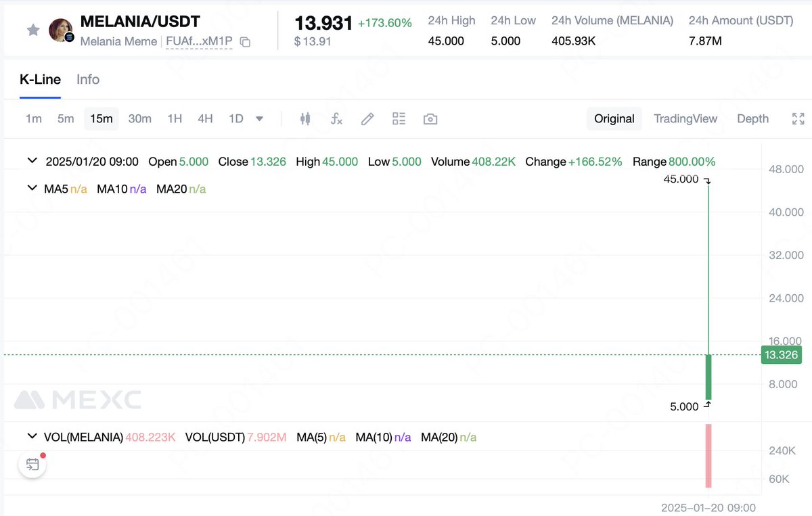Open the FUAf...xM1P contract address link
This screenshot has width=812, height=516.
(x=199, y=42)
